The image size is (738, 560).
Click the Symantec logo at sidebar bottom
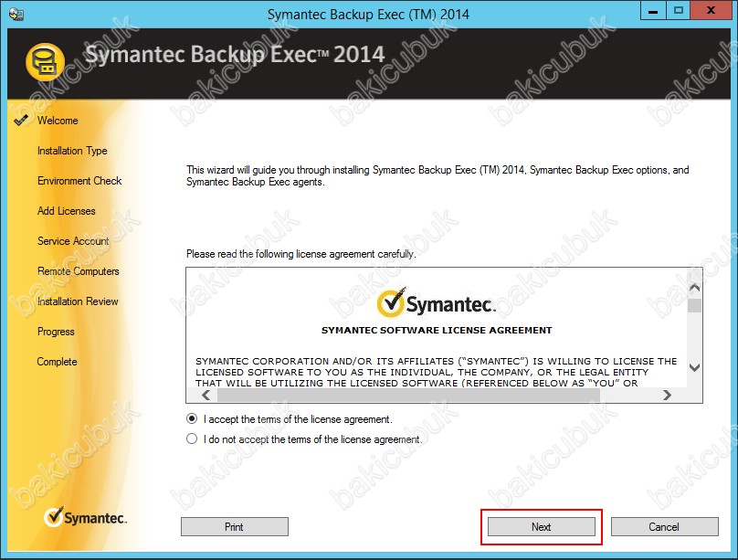pyautogui.click(x=85, y=517)
